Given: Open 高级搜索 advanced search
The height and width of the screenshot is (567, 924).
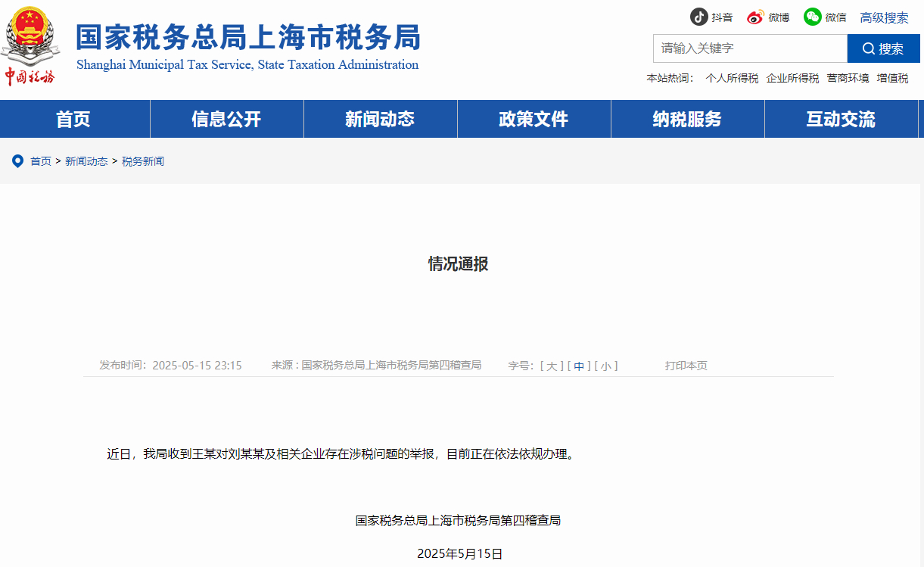Looking at the screenshot, I should click(x=884, y=17).
